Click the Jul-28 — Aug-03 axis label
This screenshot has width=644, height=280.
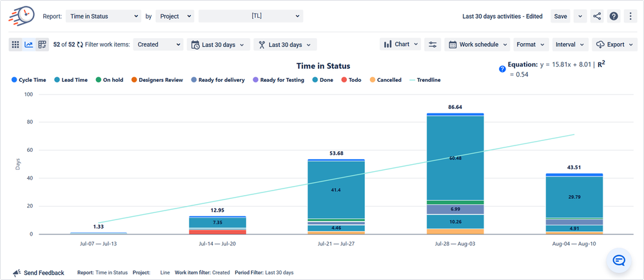point(455,243)
